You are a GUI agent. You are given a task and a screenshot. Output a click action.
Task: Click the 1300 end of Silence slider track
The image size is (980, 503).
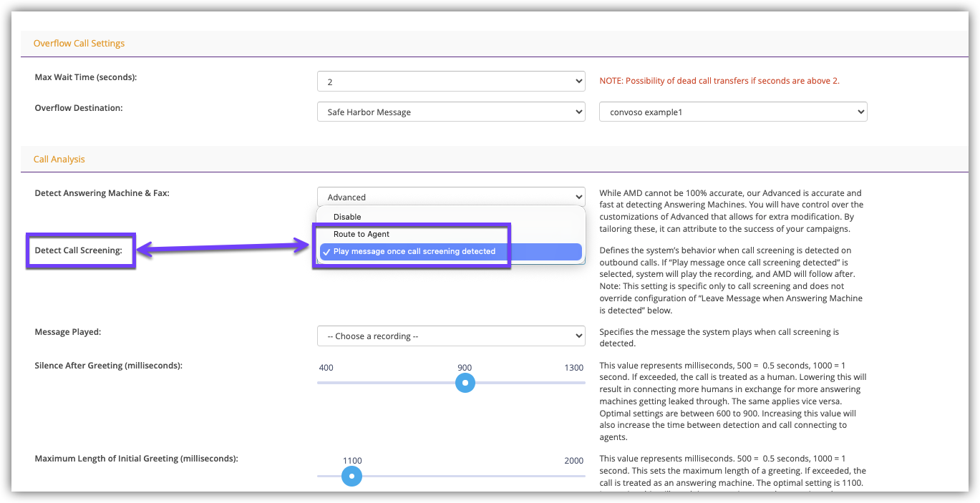583,383
